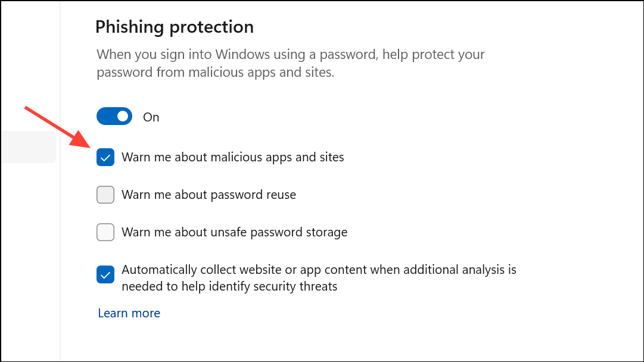Viewport: 644px width, 362px height.
Task: Click the "needed to help identify security threats" line
Action: click(229, 286)
